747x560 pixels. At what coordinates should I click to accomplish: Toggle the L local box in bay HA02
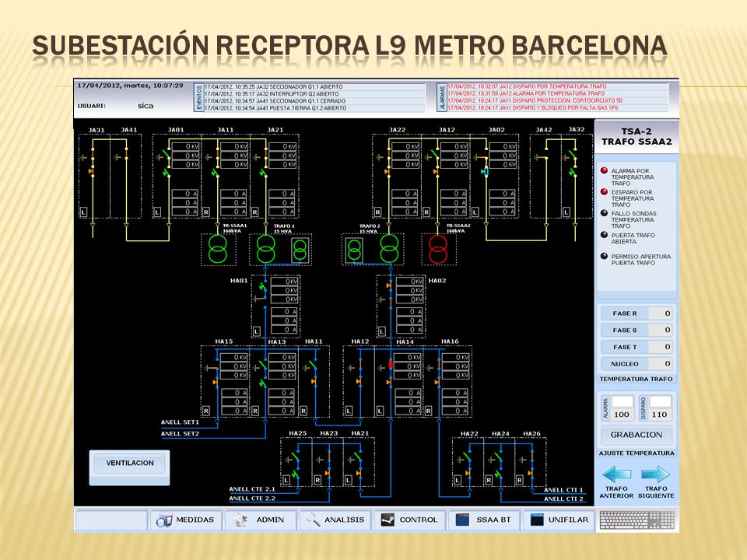click(x=381, y=331)
